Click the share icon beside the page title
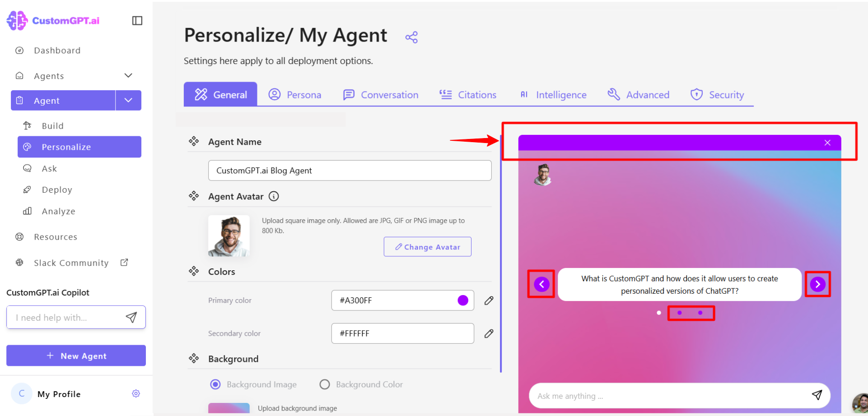The width and height of the screenshot is (868, 416). [x=411, y=37]
